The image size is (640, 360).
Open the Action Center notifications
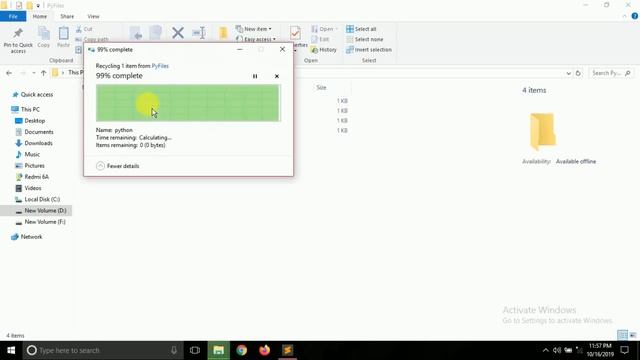point(624,350)
